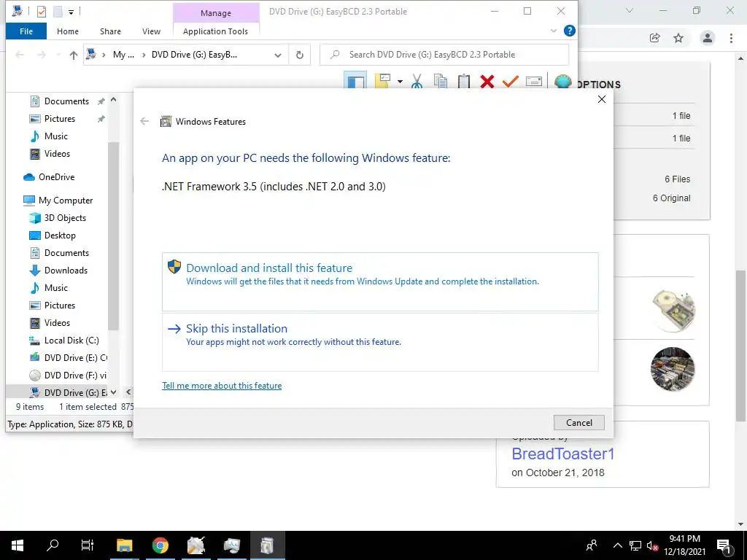Open File Explorer from taskbar
Screen dimensions: 747x560
click(124, 545)
